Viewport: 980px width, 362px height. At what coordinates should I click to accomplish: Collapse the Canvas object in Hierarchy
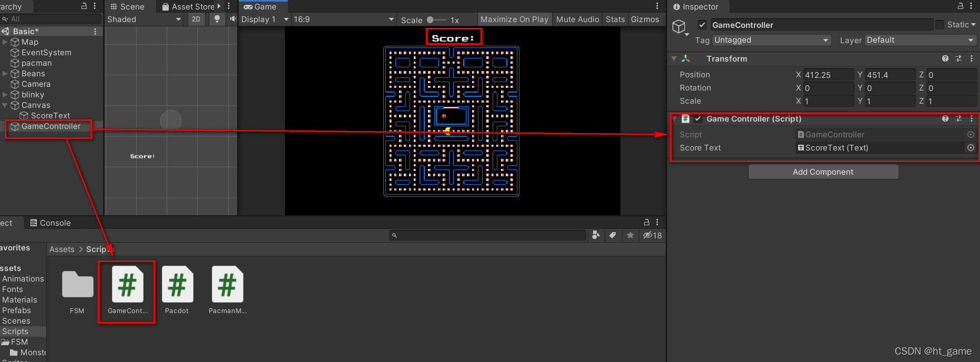(5, 105)
